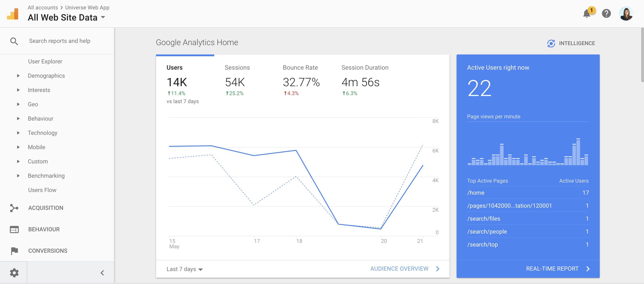Click the /home top active page row
The width and height of the screenshot is (644, 284).
tap(527, 193)
